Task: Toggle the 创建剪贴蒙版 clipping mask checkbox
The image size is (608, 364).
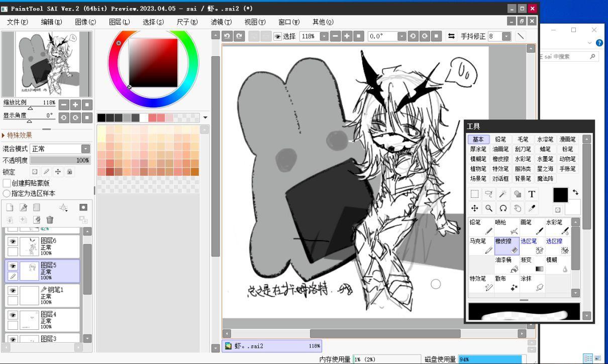Action: coord(7,183)
